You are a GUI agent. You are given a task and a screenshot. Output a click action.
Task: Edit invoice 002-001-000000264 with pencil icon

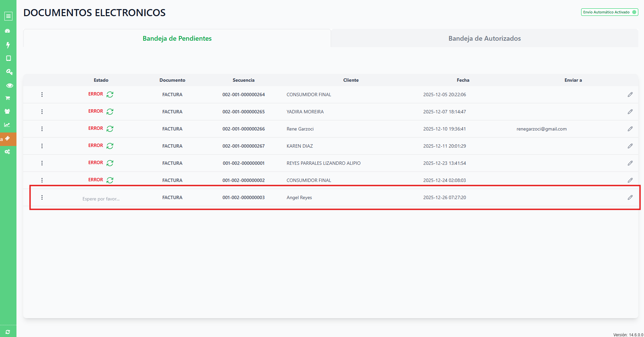(630, 95)
